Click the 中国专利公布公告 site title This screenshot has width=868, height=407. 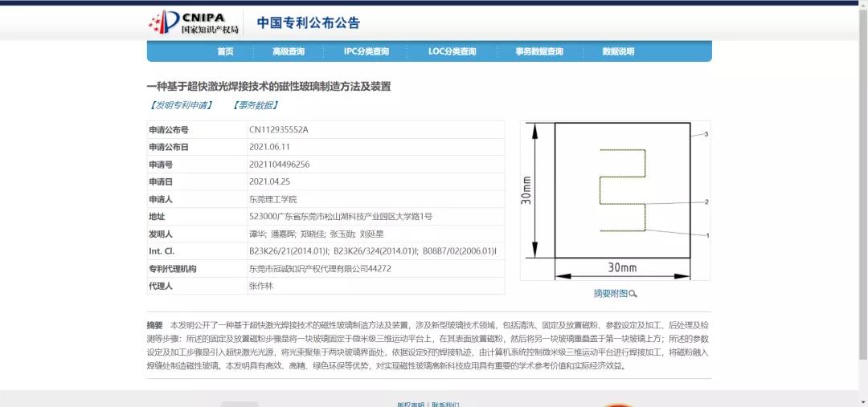(309, 23)
